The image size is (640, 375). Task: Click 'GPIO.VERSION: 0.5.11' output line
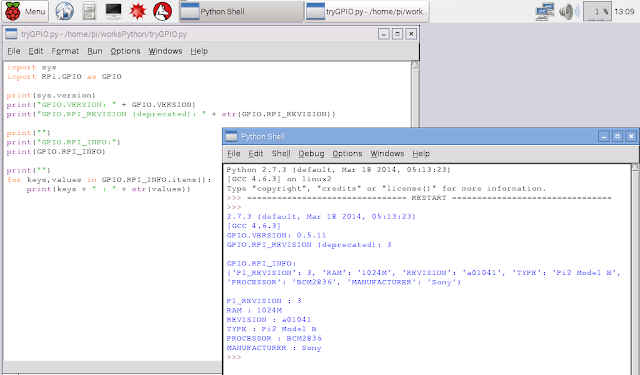coord(276,235)
